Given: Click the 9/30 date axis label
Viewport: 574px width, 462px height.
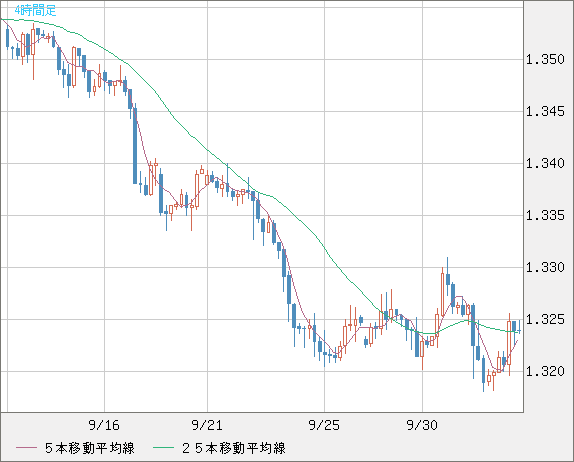Looking at the screenshot, I should 422,425.
